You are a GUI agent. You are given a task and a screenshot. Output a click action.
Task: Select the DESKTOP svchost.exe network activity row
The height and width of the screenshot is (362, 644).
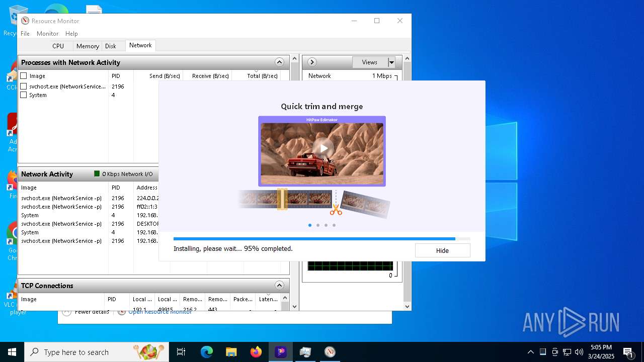click(x=89, y=224)
